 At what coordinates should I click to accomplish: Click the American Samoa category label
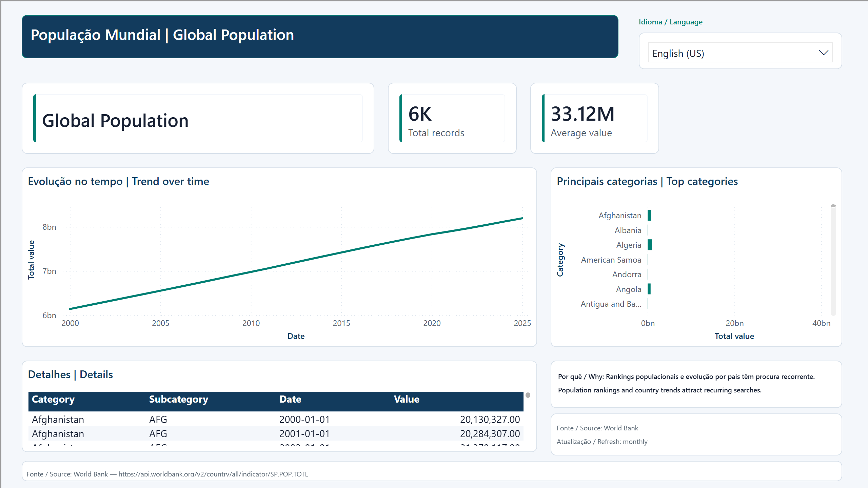tap(611, 260)
